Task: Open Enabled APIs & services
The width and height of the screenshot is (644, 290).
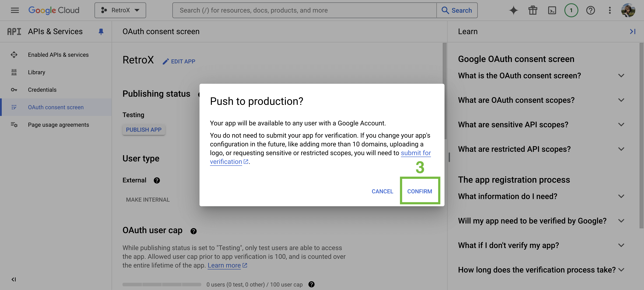Action: pos(56,55)
